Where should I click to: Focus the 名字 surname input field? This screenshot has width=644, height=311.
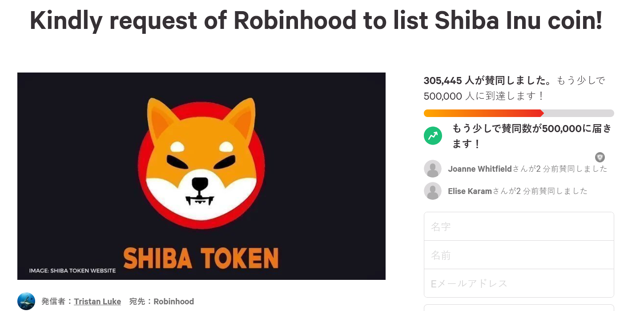[x=519, y=226]
